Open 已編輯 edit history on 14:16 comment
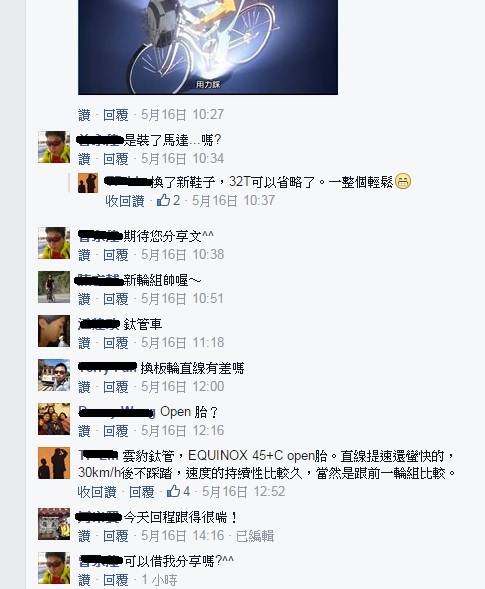 click(255, 536)
